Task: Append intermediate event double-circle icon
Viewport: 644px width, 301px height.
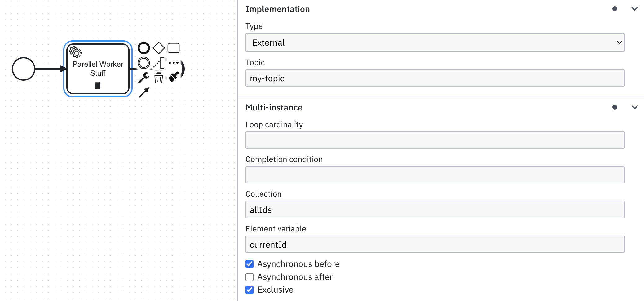Action: tap(143, 63)
